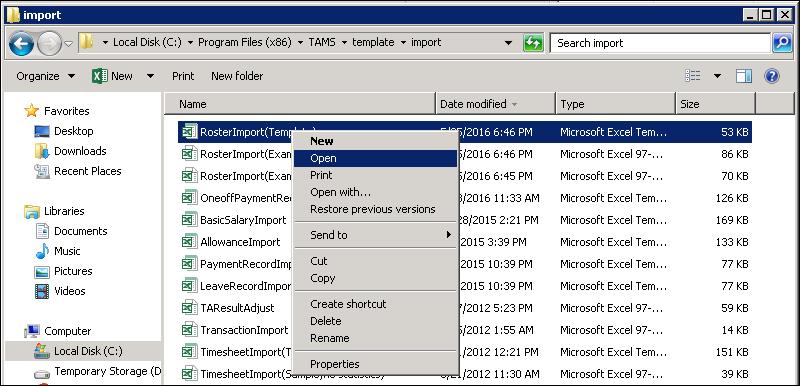
Task: Click the back navigation arrow button
Action: pos(21,43)
